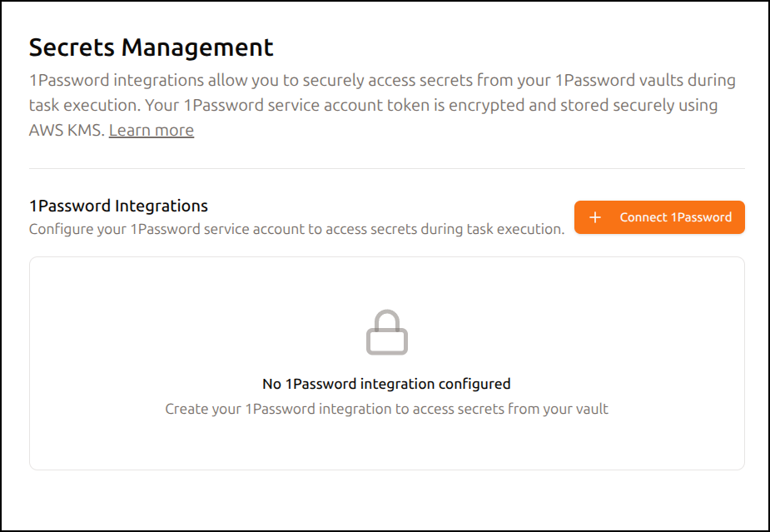This screenshot has height=532, width=770.
Task: Click the word 'Management' in the page title
Action: (197, 47)
